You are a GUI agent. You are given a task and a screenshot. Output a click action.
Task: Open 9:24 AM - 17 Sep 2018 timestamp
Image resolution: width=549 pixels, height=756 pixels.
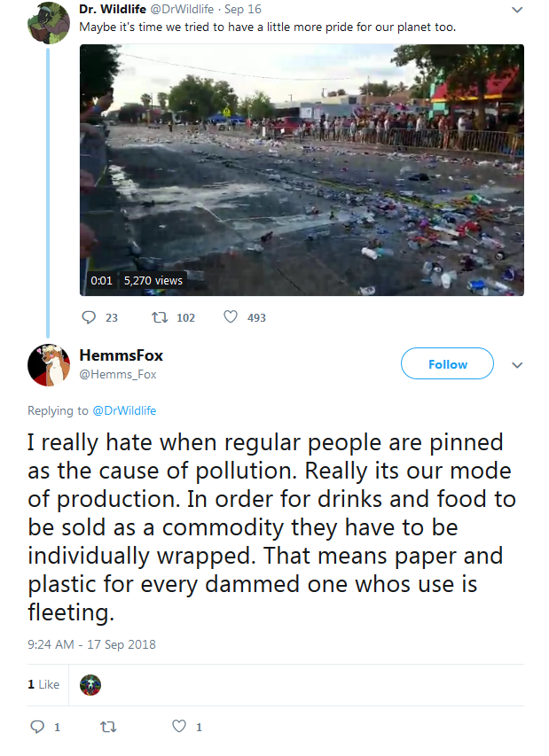pyautogui.click(x=91, y=644)
